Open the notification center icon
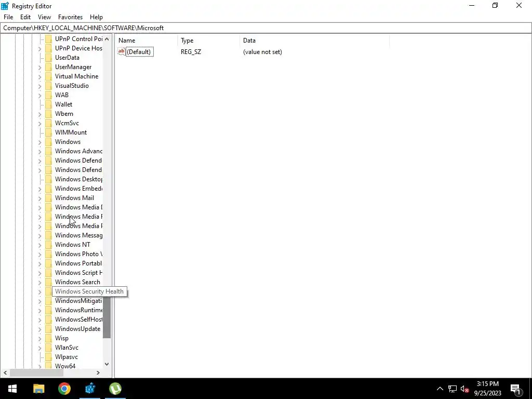Screen dimensions: 532x399 pos(516,389)
